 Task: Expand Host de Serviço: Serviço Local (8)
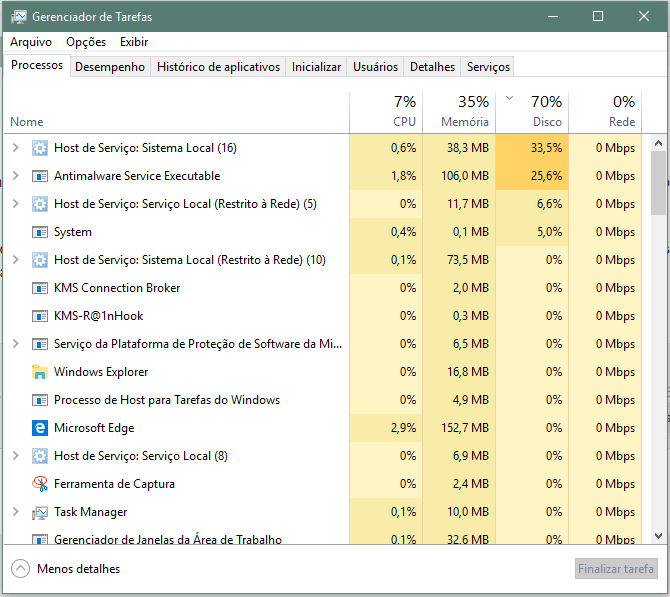tap(16, 456)
